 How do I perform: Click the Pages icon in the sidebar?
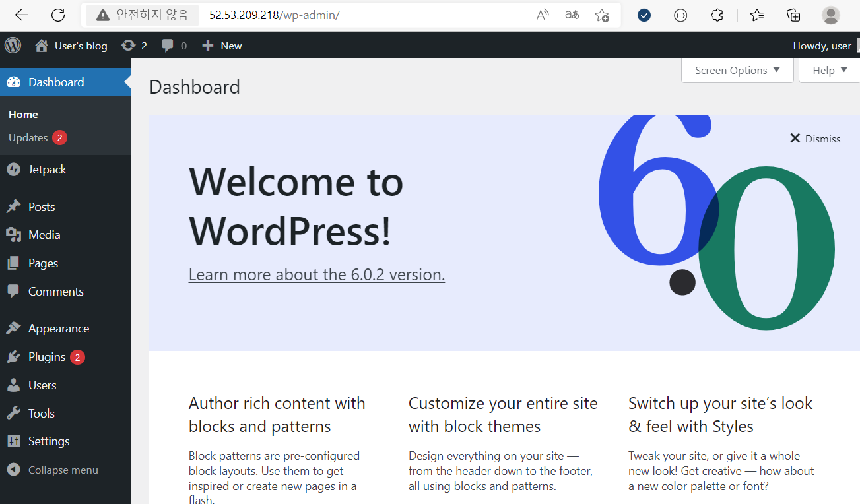(13, 263)
